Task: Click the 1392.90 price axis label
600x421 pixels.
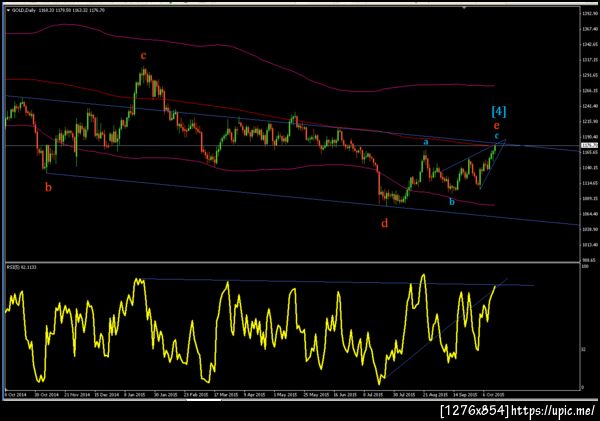Action: click(590, 13)
